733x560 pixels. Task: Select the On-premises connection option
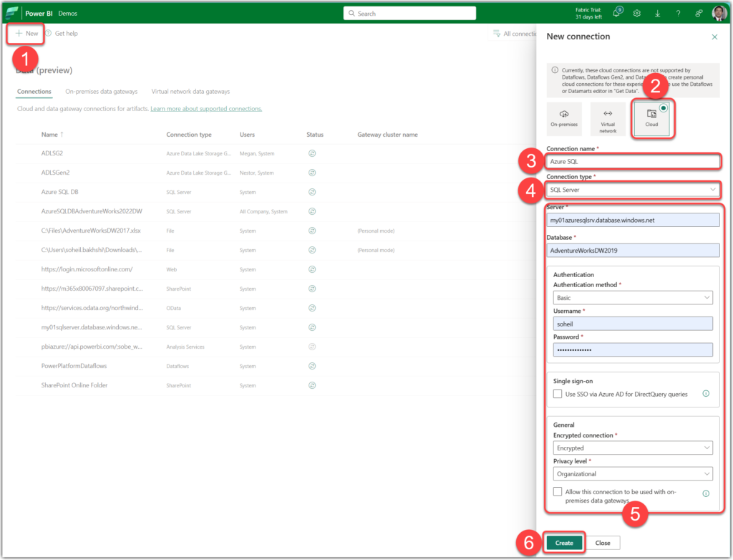564,119
